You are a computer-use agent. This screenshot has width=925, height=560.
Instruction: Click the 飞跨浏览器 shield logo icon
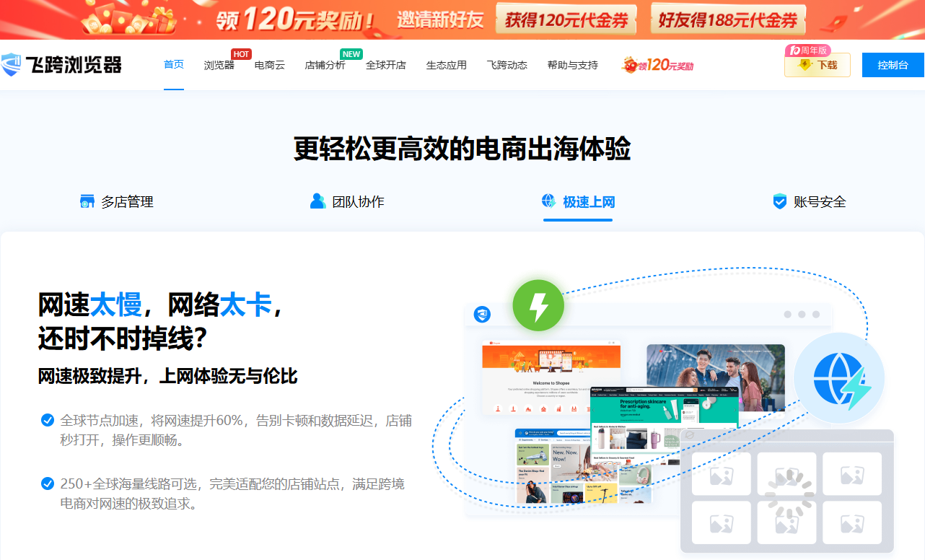pyautogui.click(x=12, y=65)
